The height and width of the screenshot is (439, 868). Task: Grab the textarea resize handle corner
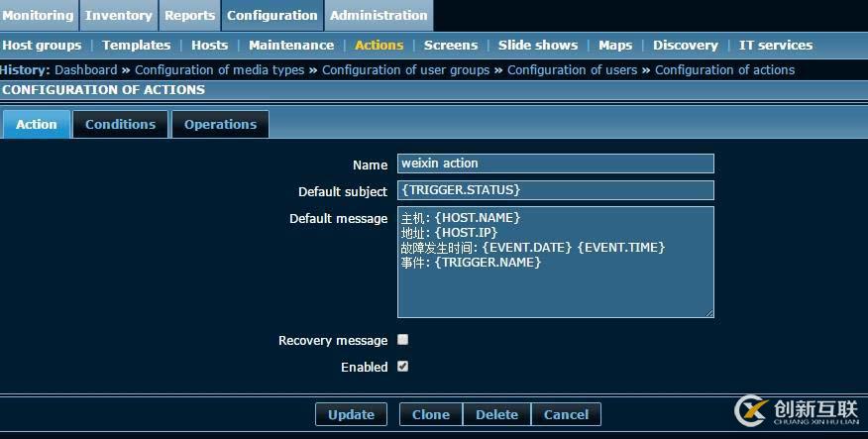[x=709, y=313]
